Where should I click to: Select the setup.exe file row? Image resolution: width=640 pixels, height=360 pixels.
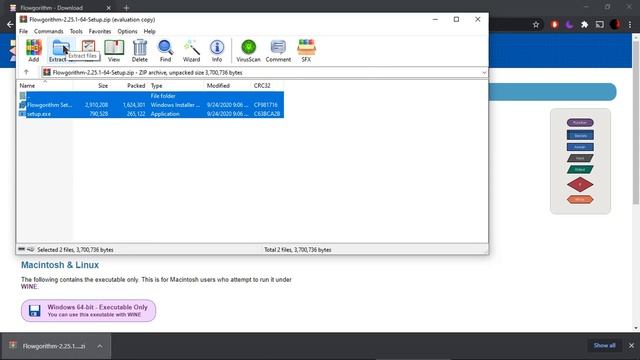(151, 114)
